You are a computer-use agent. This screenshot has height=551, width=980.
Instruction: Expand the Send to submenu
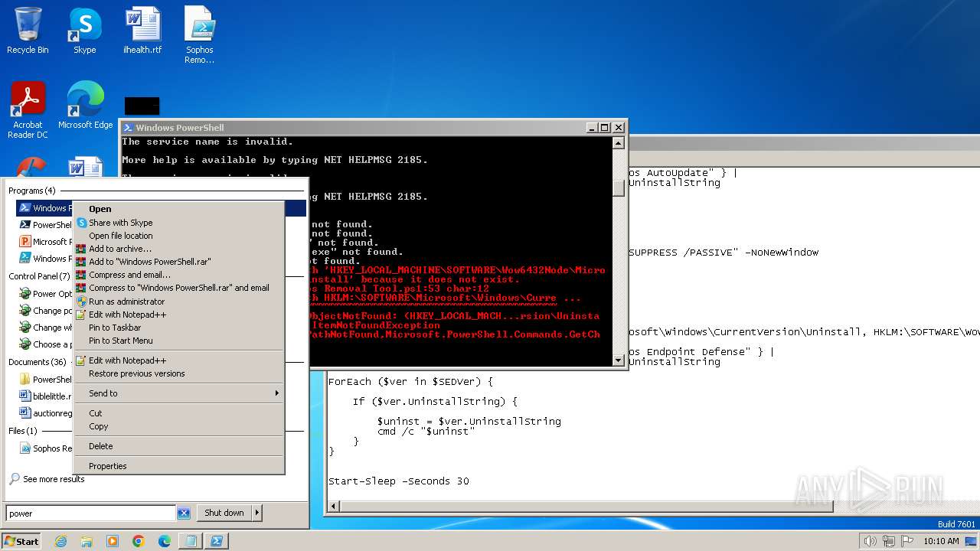point(179,393)
